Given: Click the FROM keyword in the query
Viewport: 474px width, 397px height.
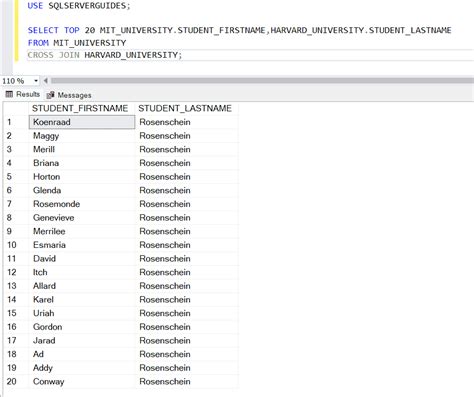Looking at the screenshot, I should 38,43.
